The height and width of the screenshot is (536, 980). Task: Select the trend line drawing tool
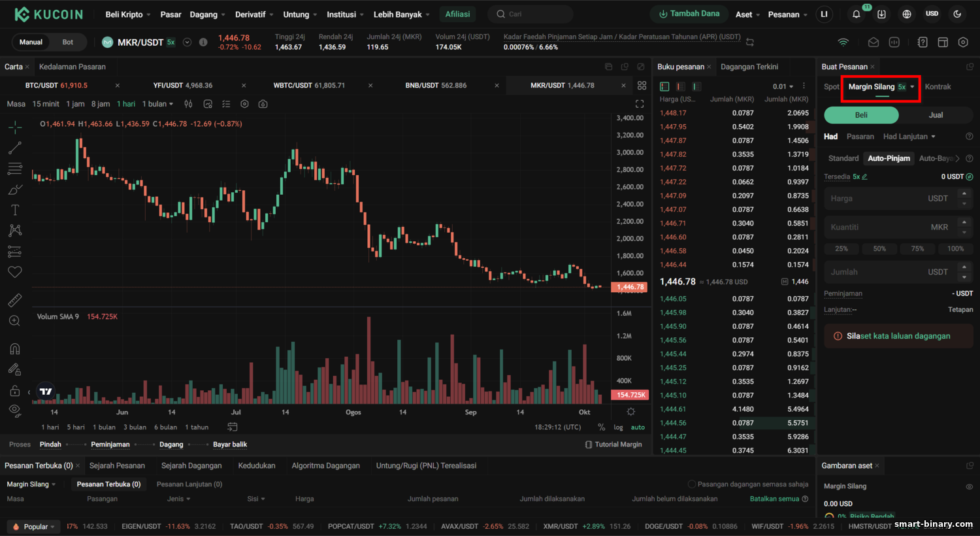[15, 148]
